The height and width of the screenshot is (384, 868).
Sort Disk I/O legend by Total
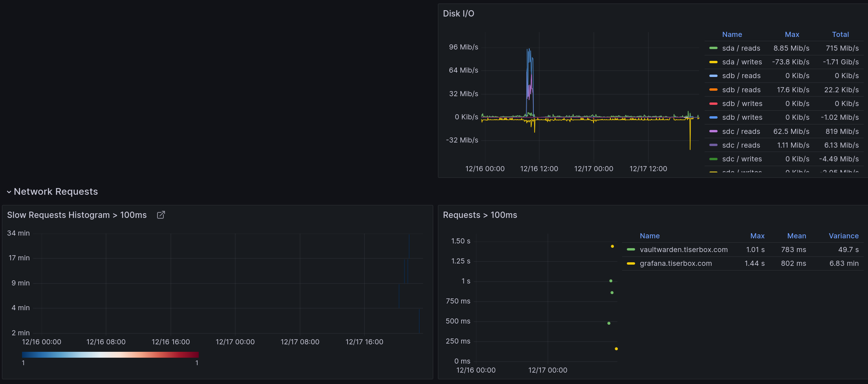841,34
